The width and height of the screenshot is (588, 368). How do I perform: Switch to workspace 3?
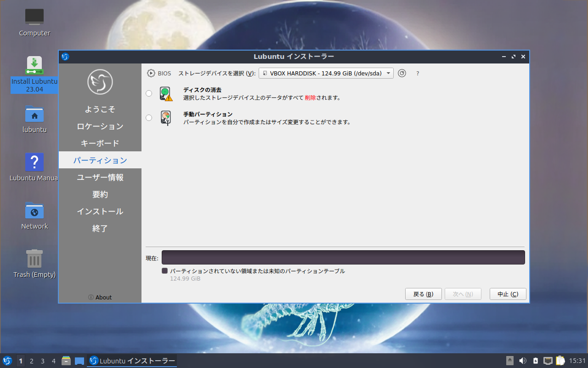(x=43, y=361)
